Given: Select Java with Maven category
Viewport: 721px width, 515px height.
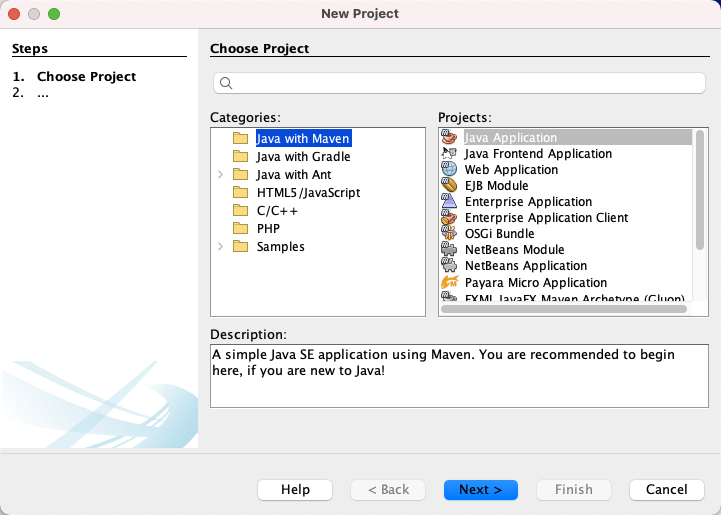Looking at the screenshot, I should [x=303, y=138].
